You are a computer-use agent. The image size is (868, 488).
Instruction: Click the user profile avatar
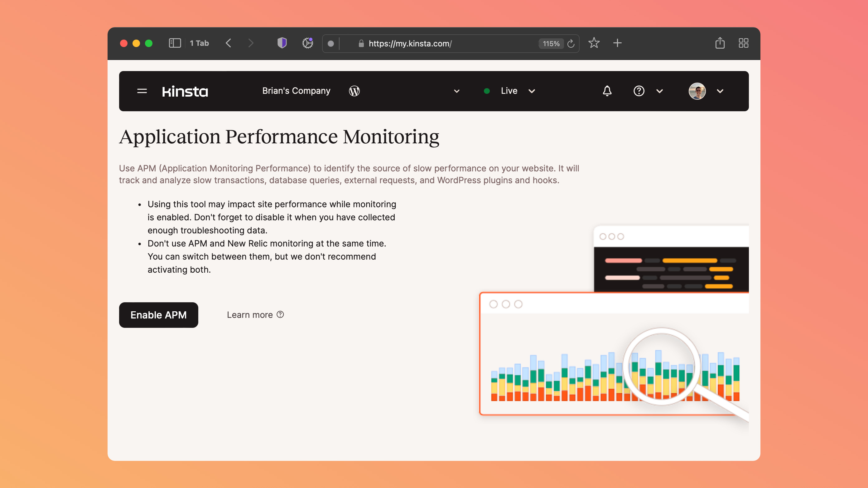click(697, 91)
